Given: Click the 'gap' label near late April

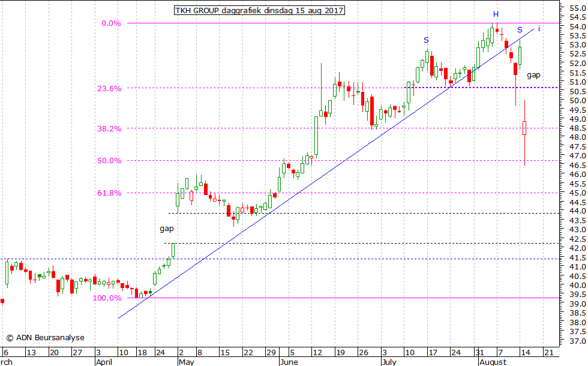Looking at the screenshot, I should 167,229.
